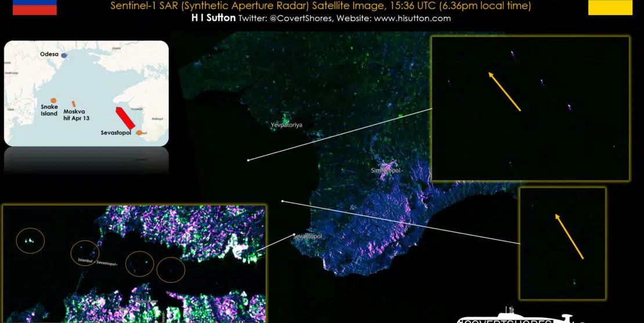The image size is (644, 323).
Task: Select the rightmost yellow circle in harbor inset
Action: click(171, 270)
